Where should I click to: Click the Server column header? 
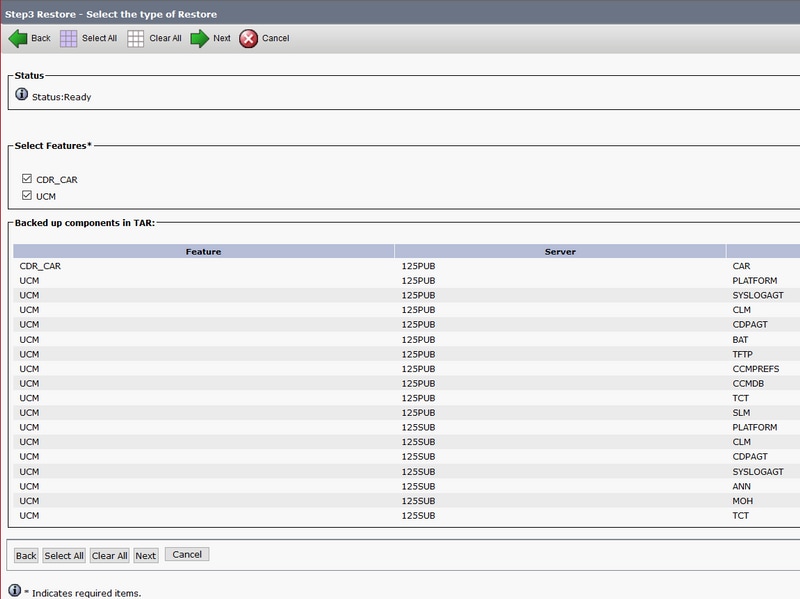point(560,252)
